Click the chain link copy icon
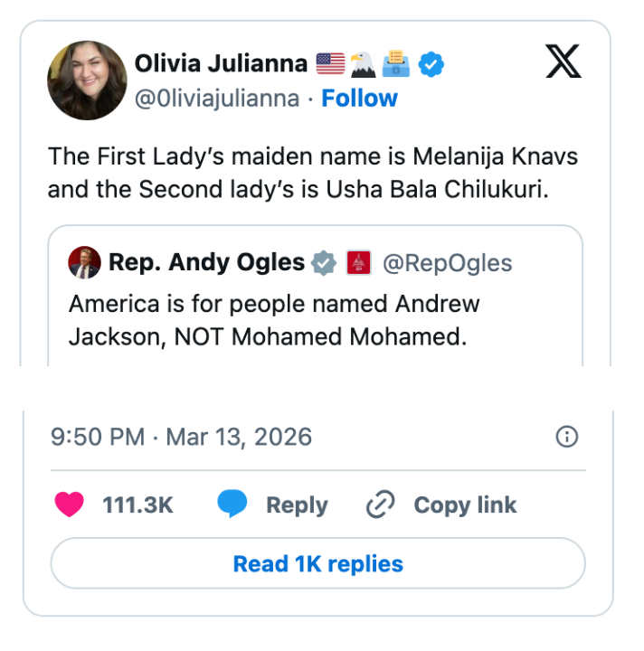The width and height of the screenshot is (644, 651). pyautogui.click(x=379, y=505)
